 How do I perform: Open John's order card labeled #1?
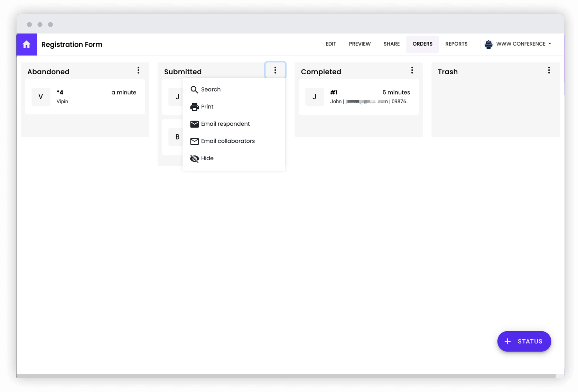358,97
